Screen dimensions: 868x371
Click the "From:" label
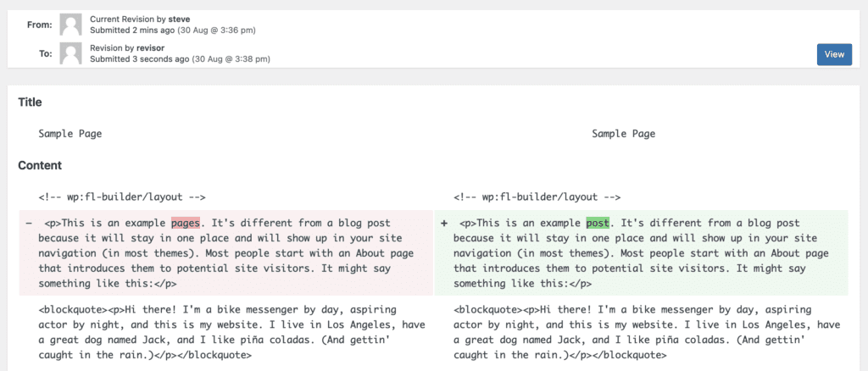(40, 25)
